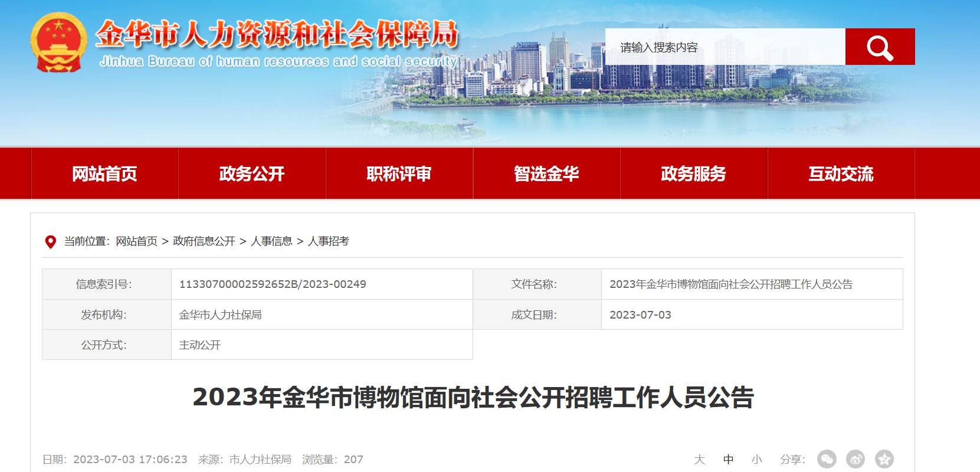The height and width of the screenshot is (472, 980).
Task: Click the publish timestamp 2023-07-03 17:06:23
Action: coord(130,460)
